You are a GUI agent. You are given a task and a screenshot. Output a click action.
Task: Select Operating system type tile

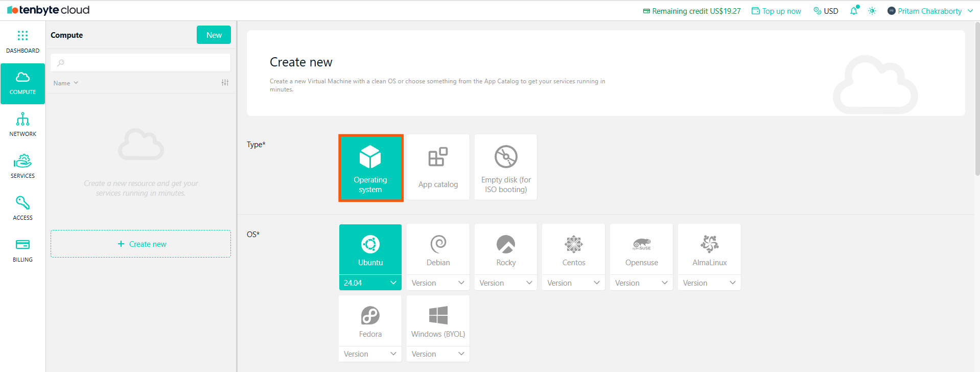pos(370,168)
